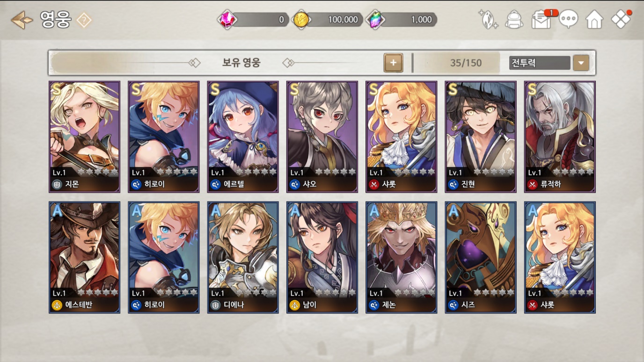Viewport: 644px width, 362px height.
Task: Open the 전투력 sort selector
Action: (x=540, y=63)
